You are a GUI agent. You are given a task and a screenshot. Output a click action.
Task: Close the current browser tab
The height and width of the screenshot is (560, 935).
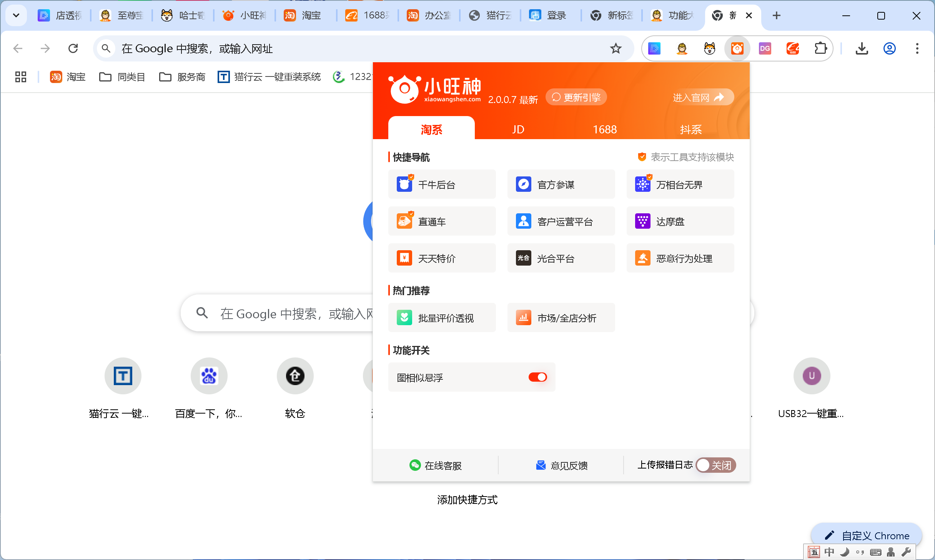[x=749, y=15]
